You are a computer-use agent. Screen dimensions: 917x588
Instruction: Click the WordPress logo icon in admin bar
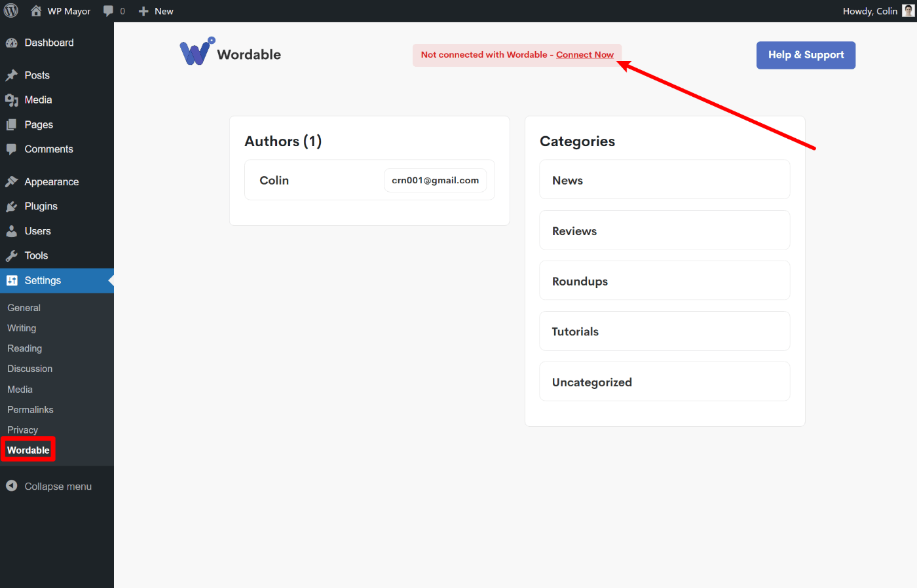(x=11, y=10)
